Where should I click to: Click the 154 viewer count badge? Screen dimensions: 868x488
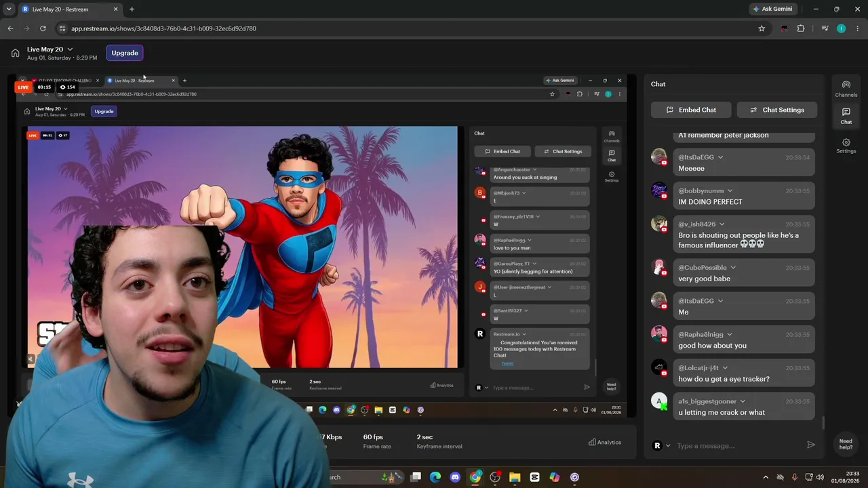click(x=67, y=87)
